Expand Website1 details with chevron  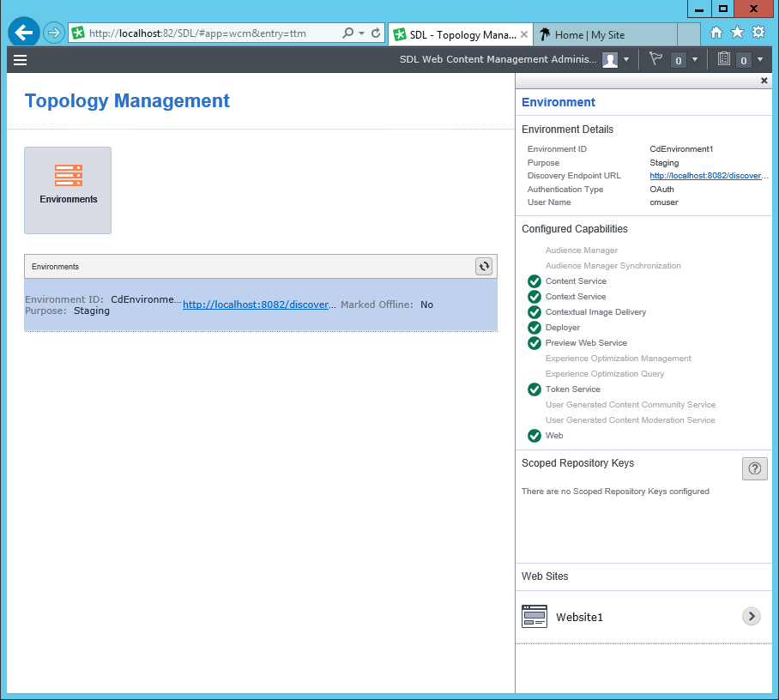pos(751,617)
